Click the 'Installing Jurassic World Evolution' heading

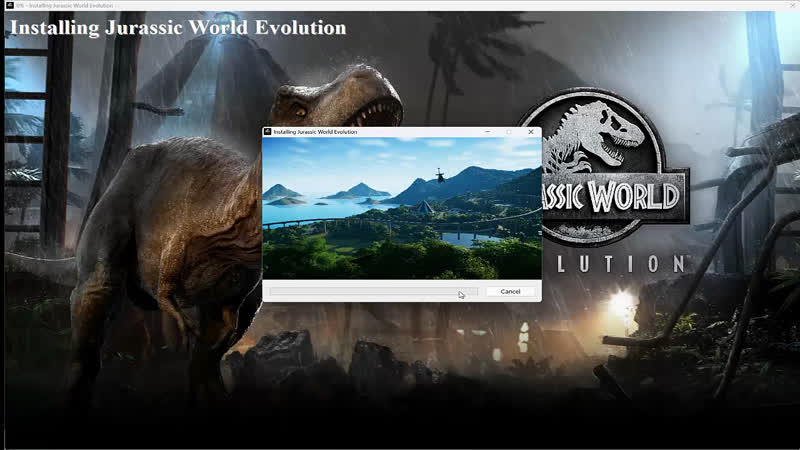(x=178, y=28)
